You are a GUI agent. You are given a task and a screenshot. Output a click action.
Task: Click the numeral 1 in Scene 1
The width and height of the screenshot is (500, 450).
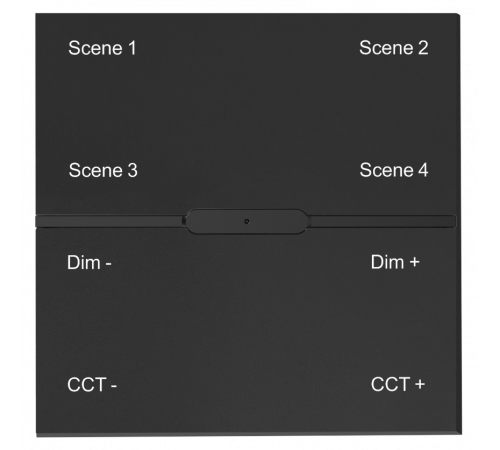(x=132, y=48)
